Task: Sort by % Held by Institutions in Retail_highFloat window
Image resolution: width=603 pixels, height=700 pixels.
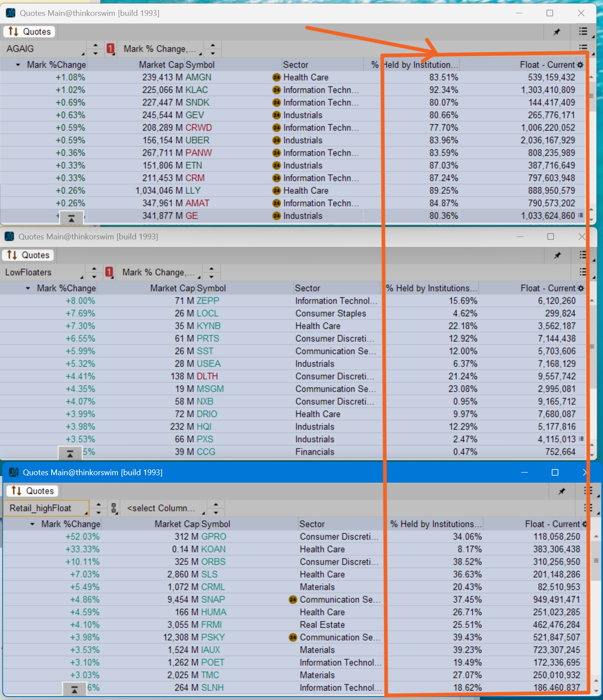Action: (x=436, y=524)
